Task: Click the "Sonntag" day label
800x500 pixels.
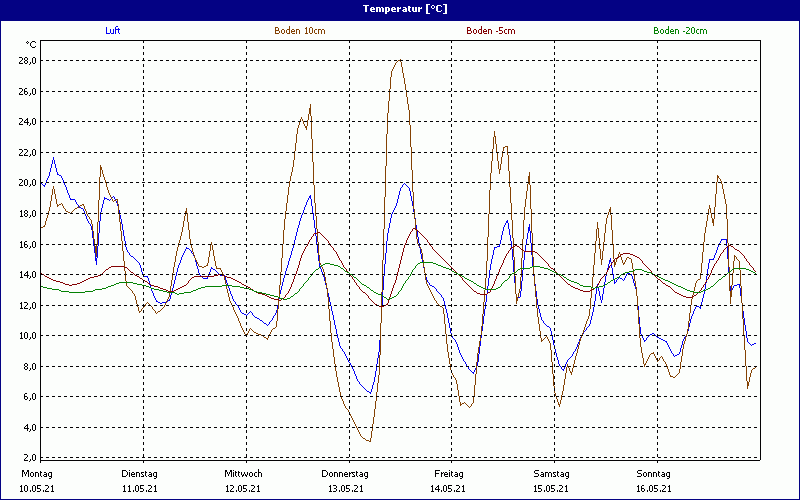Action: tap(654, 474)
